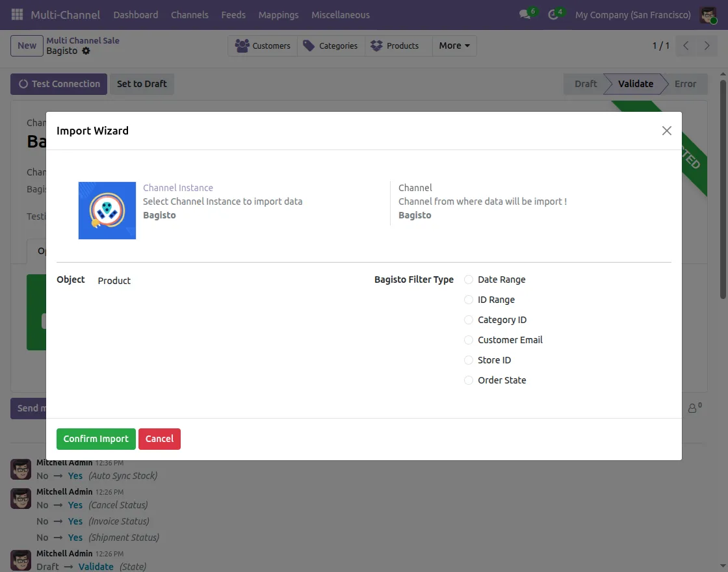Click the page vertical scrollbar
Viewport: 728px width, 572px height.
(723, 189)
